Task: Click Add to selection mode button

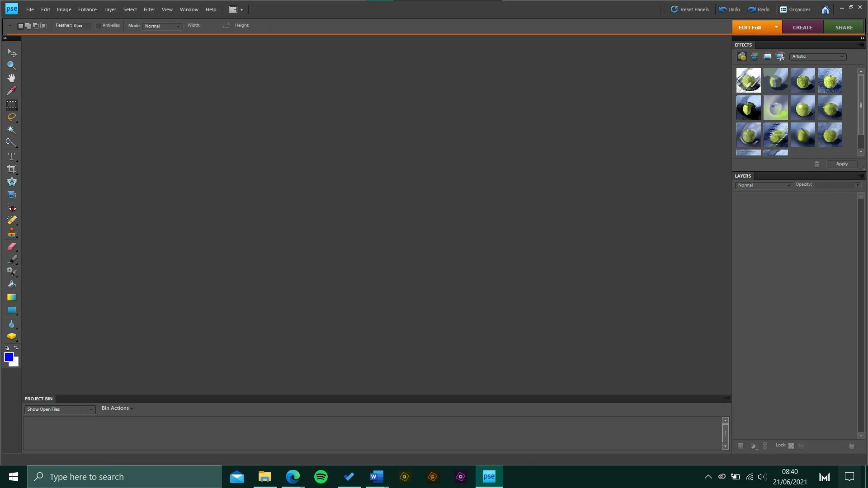Action: point(28,26)
